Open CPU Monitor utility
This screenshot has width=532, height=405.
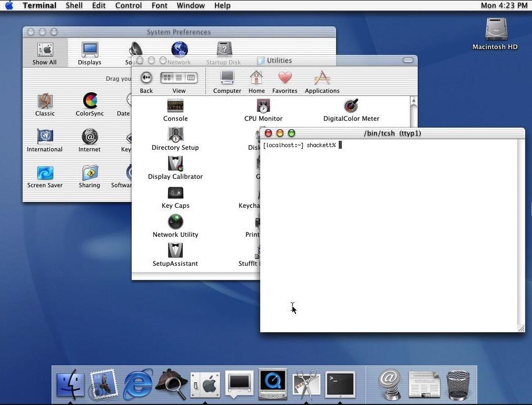pyautogui.click(x=263, y=110)
